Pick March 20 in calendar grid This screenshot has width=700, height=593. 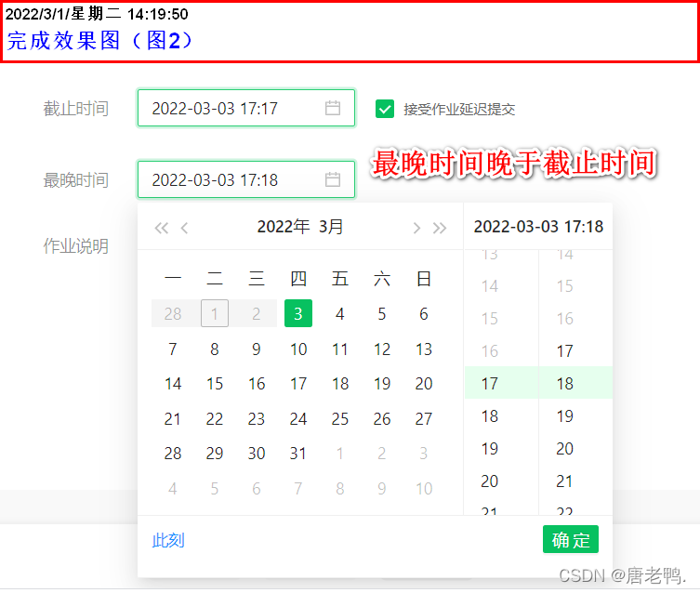423,383
